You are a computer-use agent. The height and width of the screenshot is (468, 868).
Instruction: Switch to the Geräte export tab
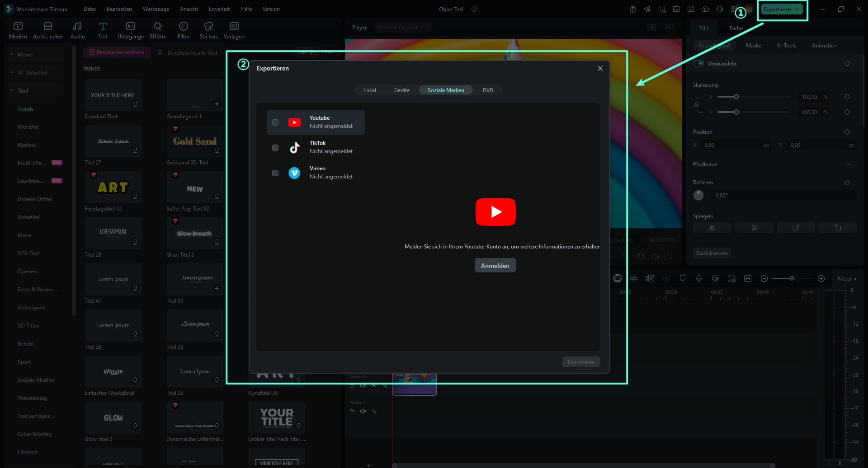click(x=402, y=90)
